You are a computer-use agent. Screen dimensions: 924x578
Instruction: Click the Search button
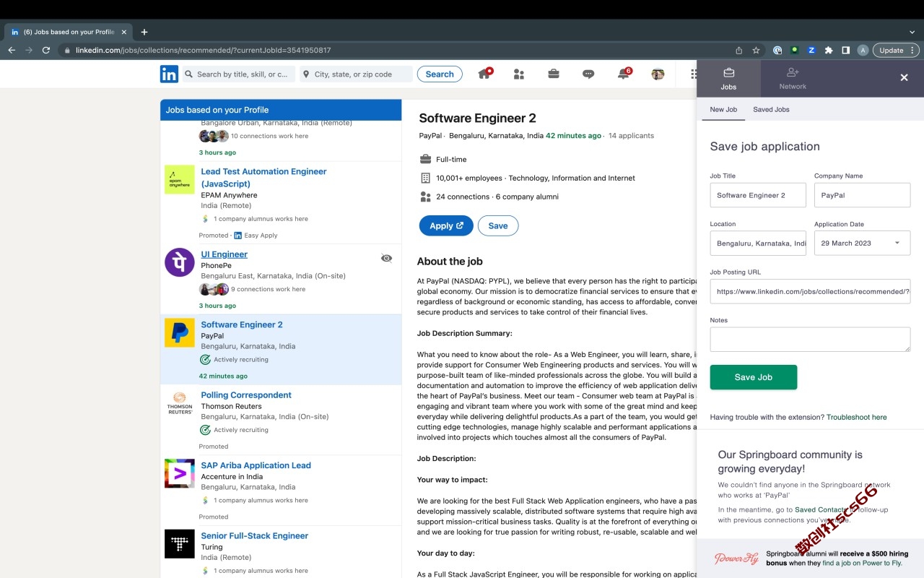click(x=440, y=74)
